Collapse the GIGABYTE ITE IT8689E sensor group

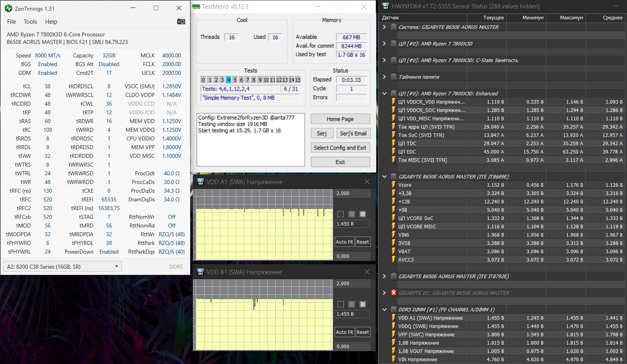pos(384,176)
